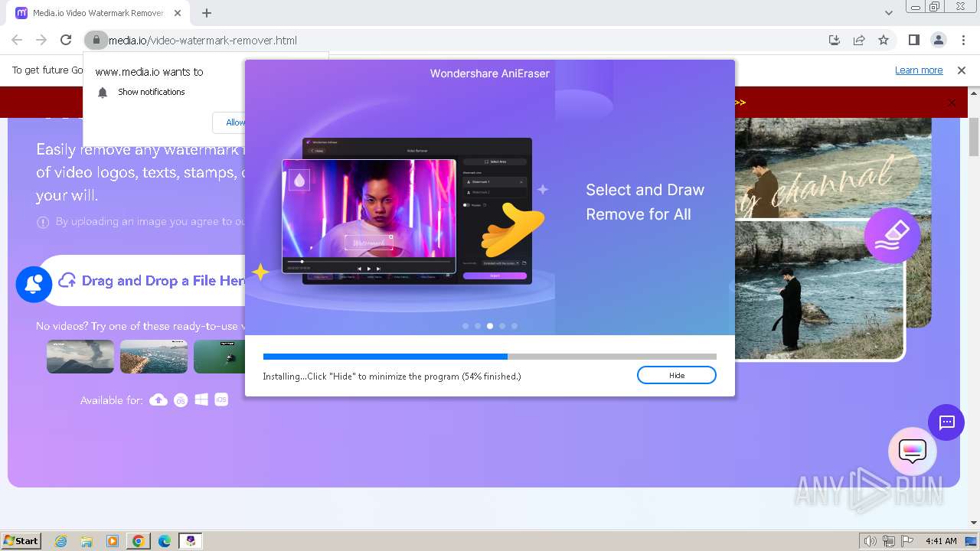This screenshot has height=551, width=980.
Task: Select the third carousel dot in the installer
Action: 490,326
